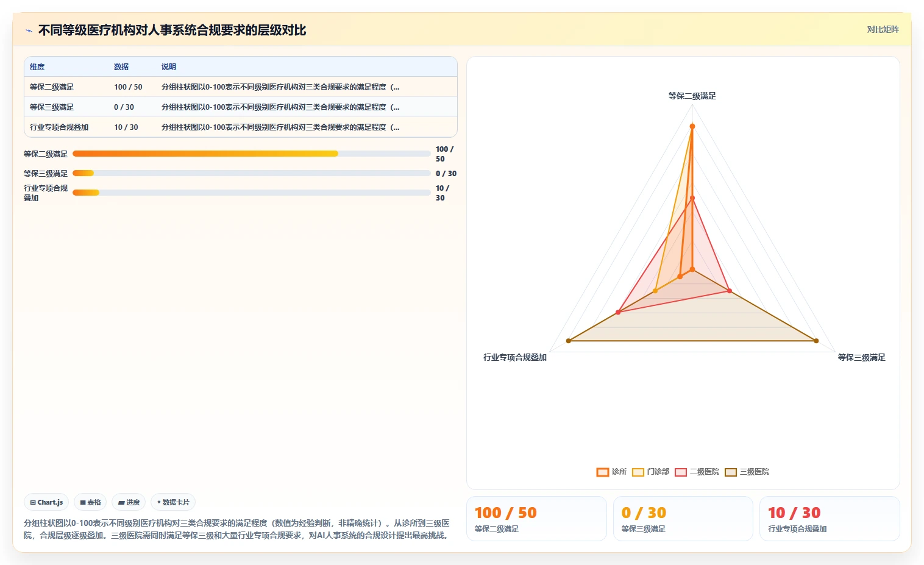Toggle the 诊所 legend swatch

pyautogui.click(x=603, y=472)
